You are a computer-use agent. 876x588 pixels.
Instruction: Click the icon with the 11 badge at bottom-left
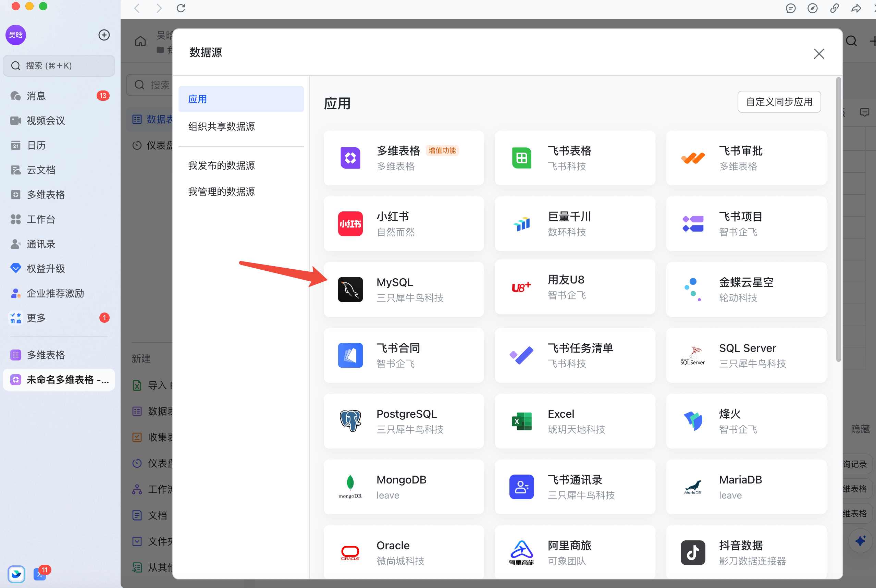[x=40, y=574]
